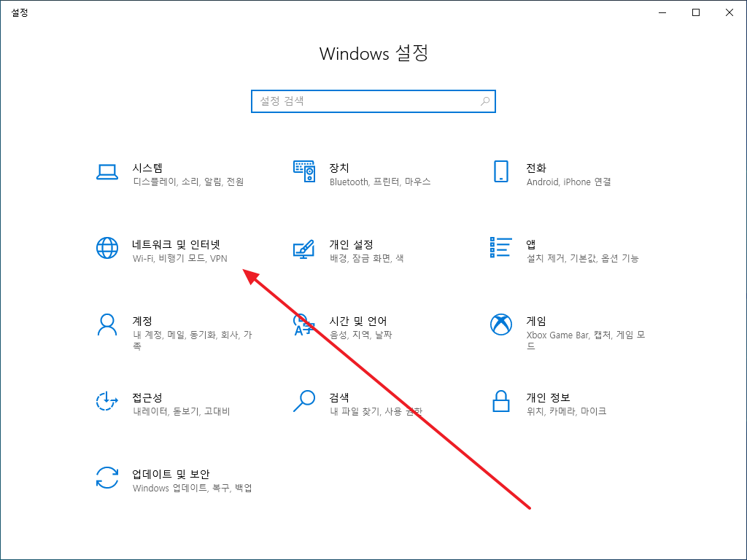This screenshot has height=560, width=747.
Task: Click the magnifier icon inside the search box
Action: (485, 101)
